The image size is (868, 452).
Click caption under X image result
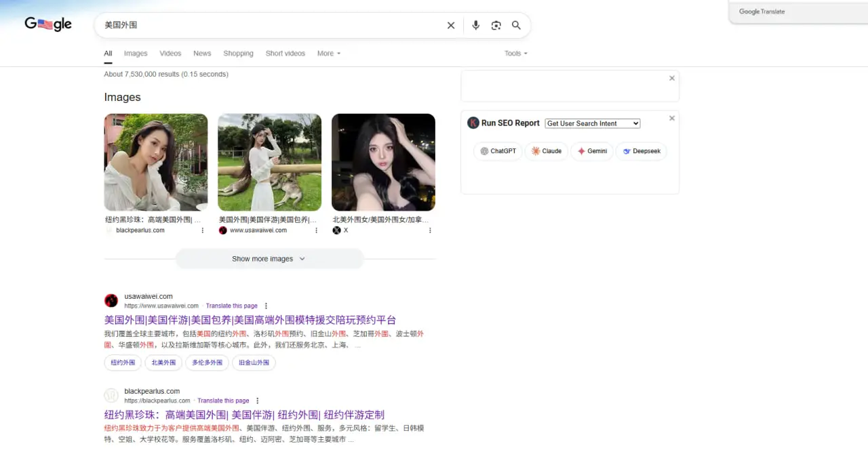click(x=380, y=220)
